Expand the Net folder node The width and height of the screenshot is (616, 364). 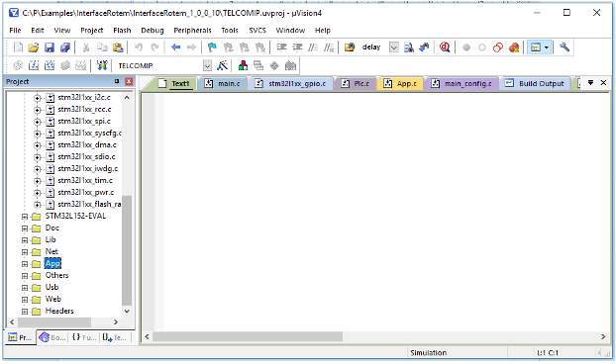25,252
